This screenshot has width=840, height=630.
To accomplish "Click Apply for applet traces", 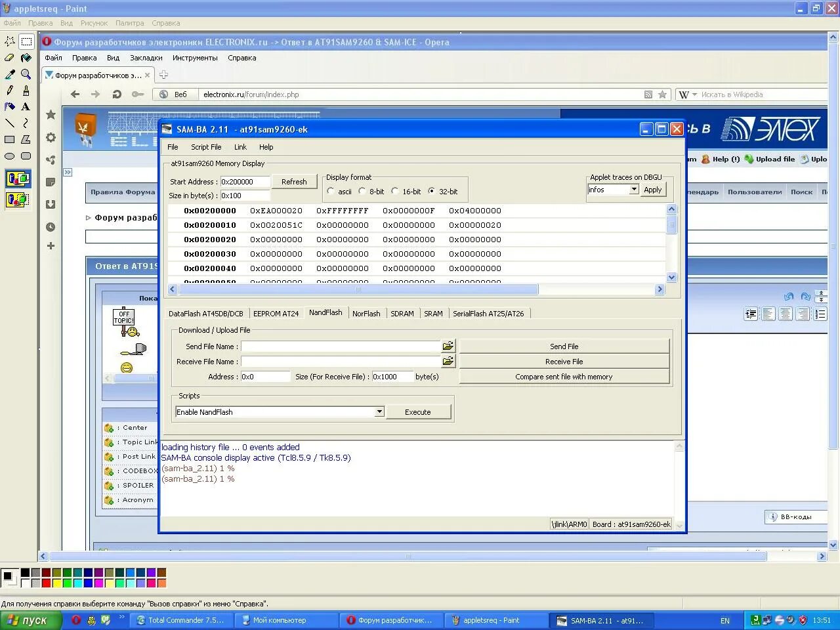I will click(653, 190).
